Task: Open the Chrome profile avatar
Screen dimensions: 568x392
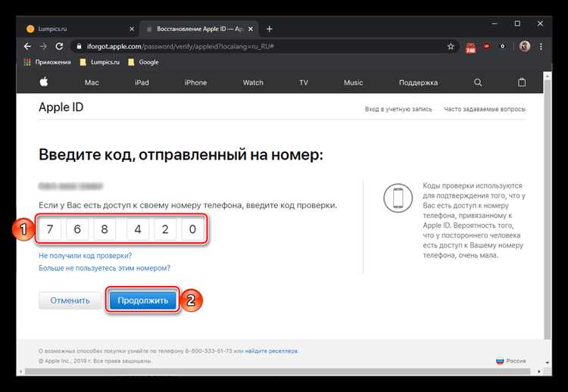Action: tap(525, 46)
